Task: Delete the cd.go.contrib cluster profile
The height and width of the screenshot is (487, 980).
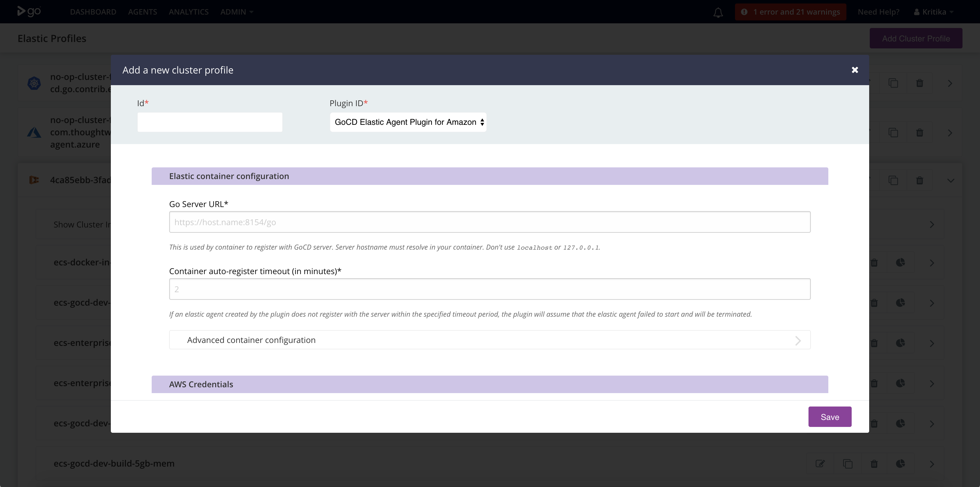Action: (x=920, y=83)
